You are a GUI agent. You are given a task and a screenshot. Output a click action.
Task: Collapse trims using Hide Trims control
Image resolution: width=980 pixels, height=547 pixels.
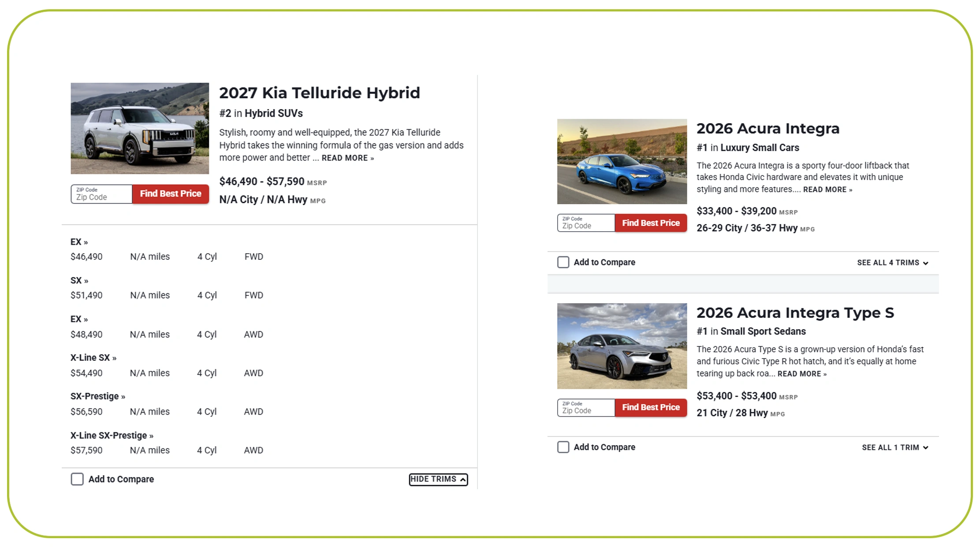pos(438,480)
